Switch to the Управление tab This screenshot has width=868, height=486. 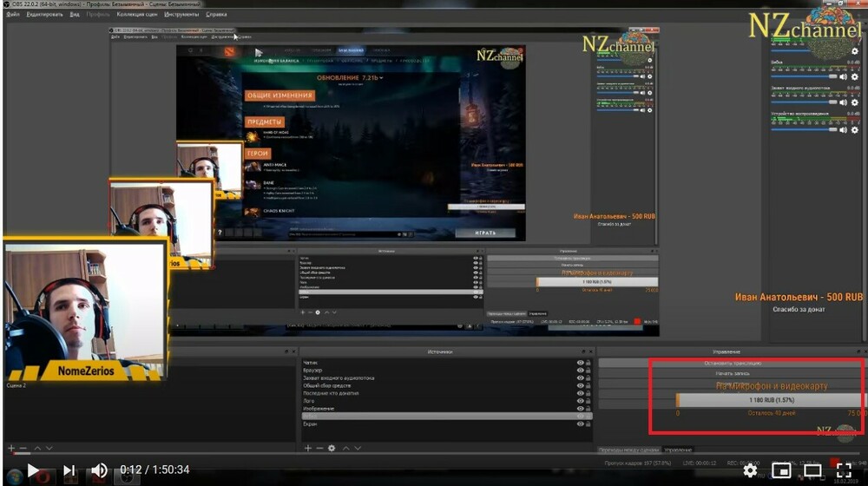coord(678,450)
